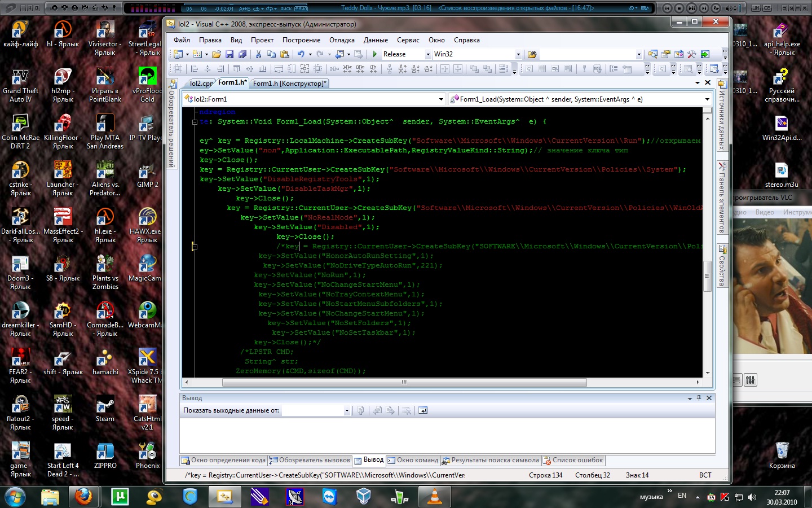Viewport: 812px width, 508px height.
Task: Open a file with the Open File toolbar icon
Action: 217,54
